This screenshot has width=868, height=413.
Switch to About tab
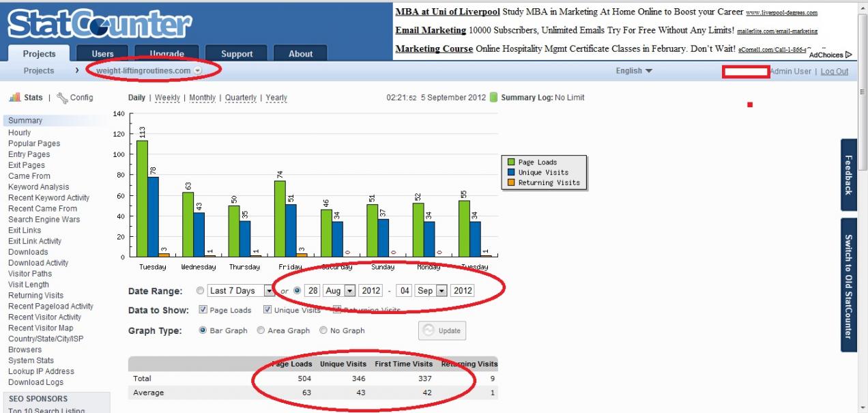click(x=300, y=53)
